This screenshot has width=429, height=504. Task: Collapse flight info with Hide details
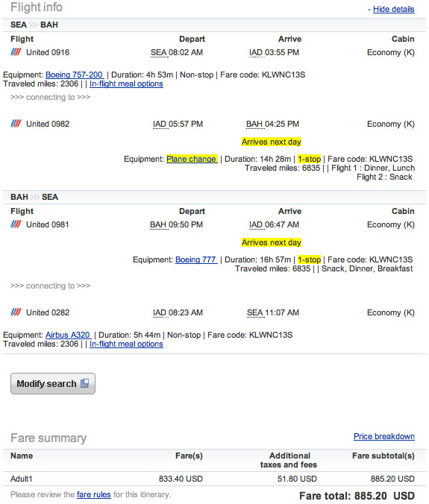point(394,9)
